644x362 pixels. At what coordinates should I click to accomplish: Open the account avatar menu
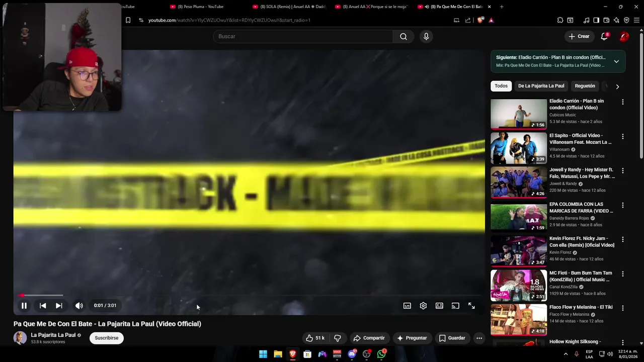click(624, 36)
